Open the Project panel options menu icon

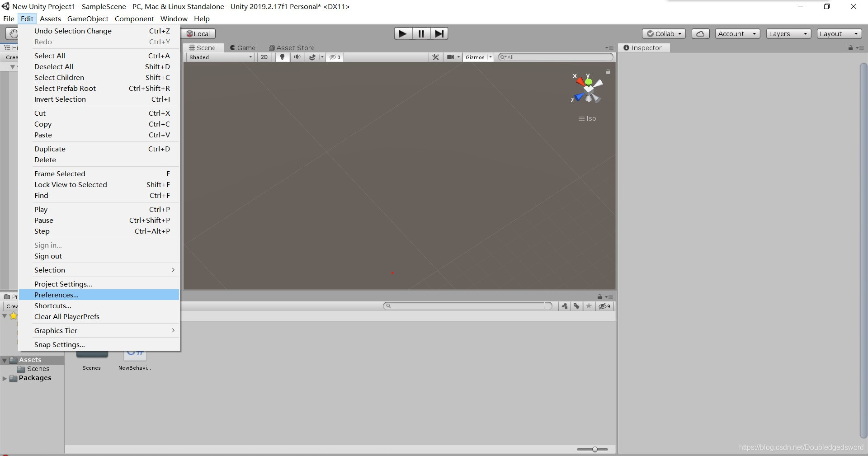(x=609, y=297)
